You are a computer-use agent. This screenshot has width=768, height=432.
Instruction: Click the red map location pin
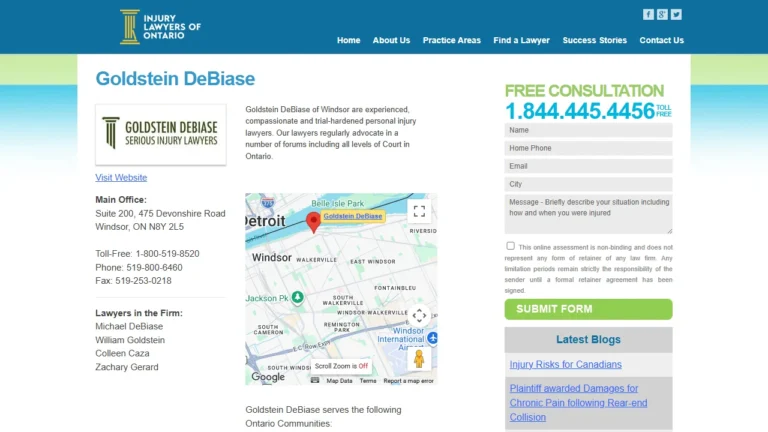pos(313,222)
